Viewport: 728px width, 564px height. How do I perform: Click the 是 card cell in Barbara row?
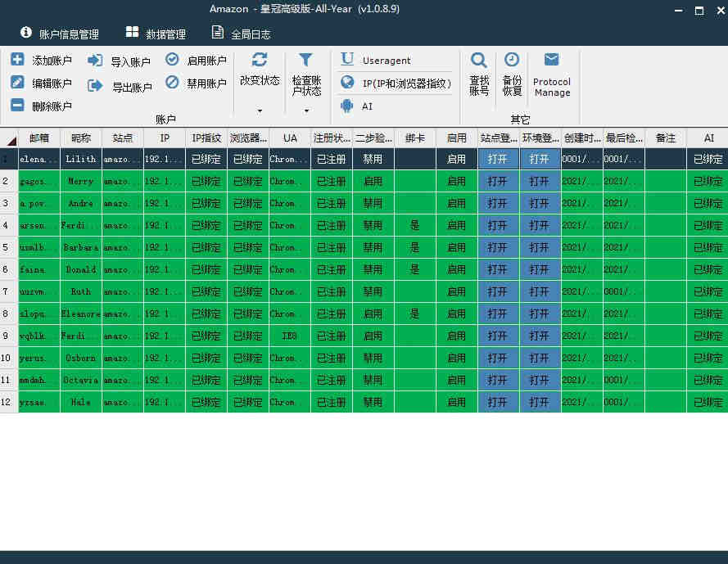(x=415, y=247)
